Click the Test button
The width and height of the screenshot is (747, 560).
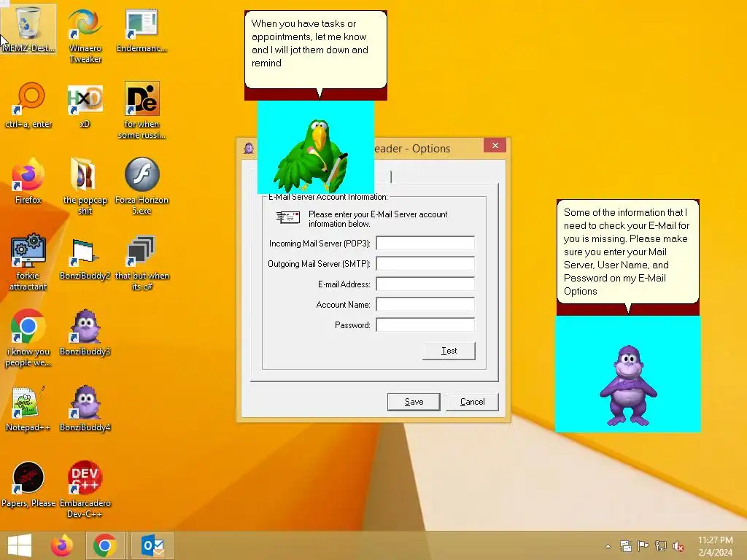coord(449,351)
